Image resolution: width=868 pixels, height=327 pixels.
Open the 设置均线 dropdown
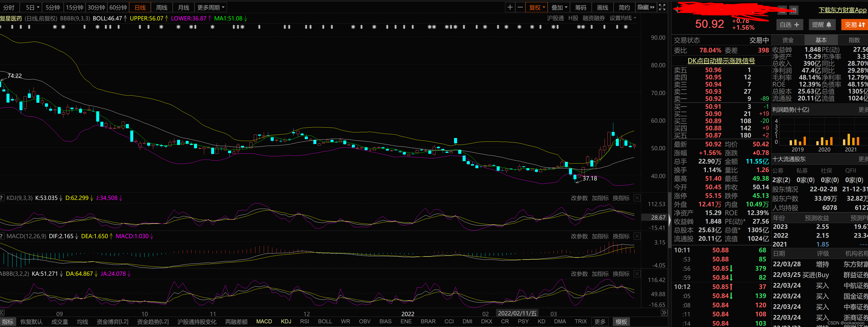(x=623, y=18)
